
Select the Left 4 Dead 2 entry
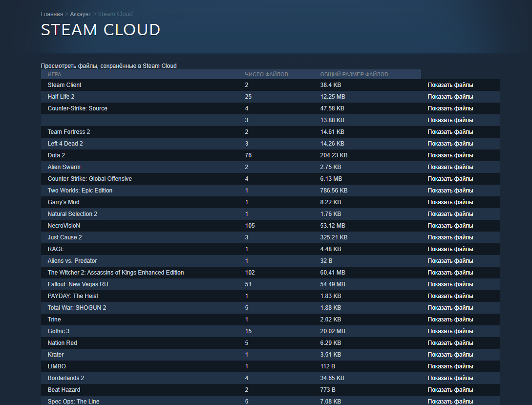[x=65, y=143]
